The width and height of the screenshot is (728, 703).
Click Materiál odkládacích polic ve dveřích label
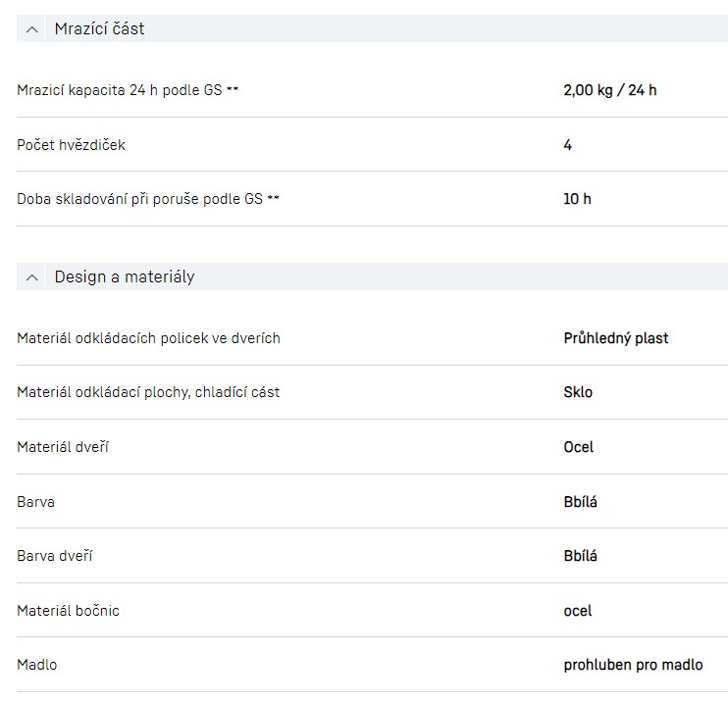[148, 338]
